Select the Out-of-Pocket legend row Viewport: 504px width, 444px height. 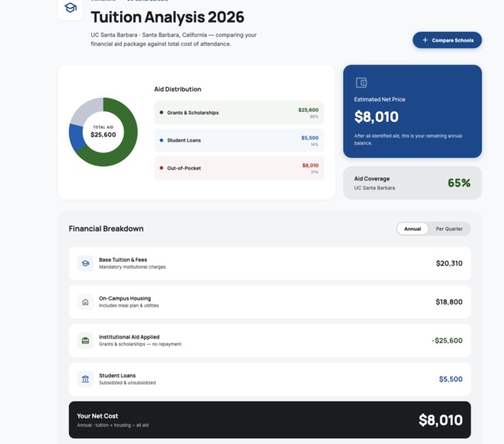[238, 168]
